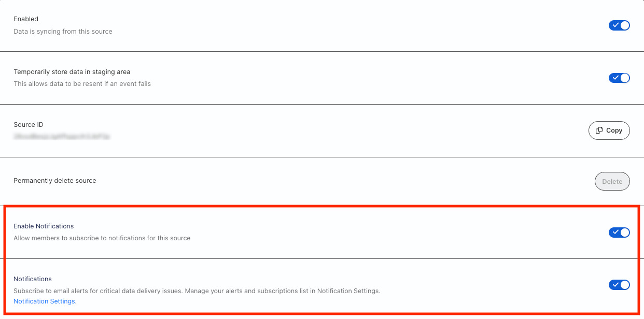The width and height of the screenshot is (644, 319).
Task: Click the checkmark inside the Enabled switch
Action: point(615,25)
